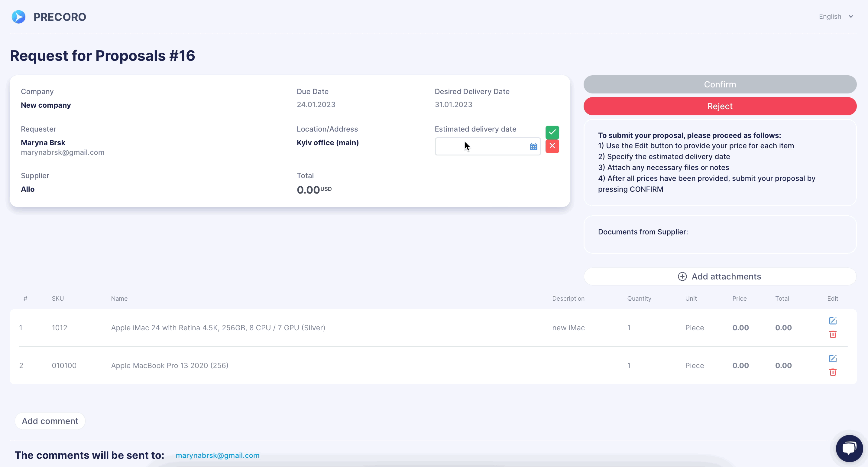Click the supplier name Allo

[x=28, y=189]
